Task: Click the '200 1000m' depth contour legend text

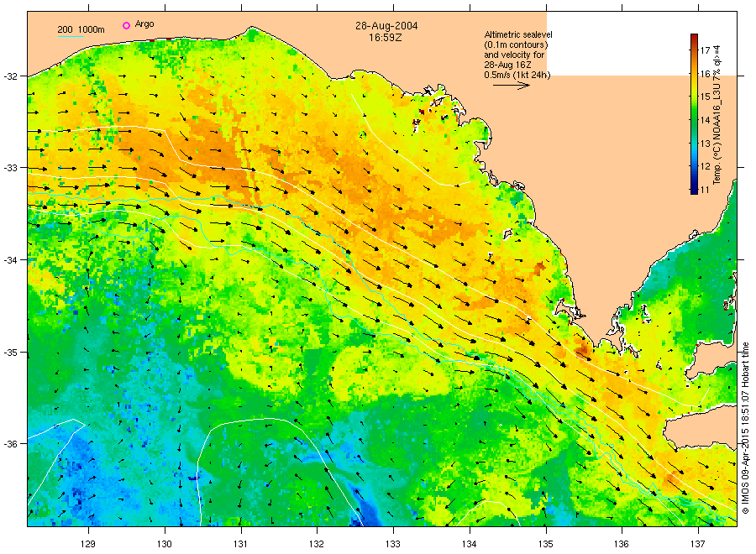Action: tap(81, 30)
